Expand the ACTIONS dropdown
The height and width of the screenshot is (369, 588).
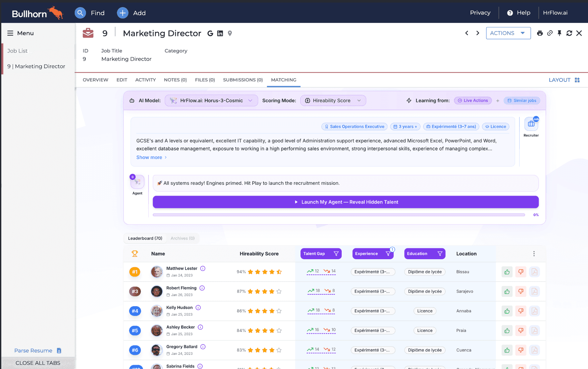(x=508, y=33)
